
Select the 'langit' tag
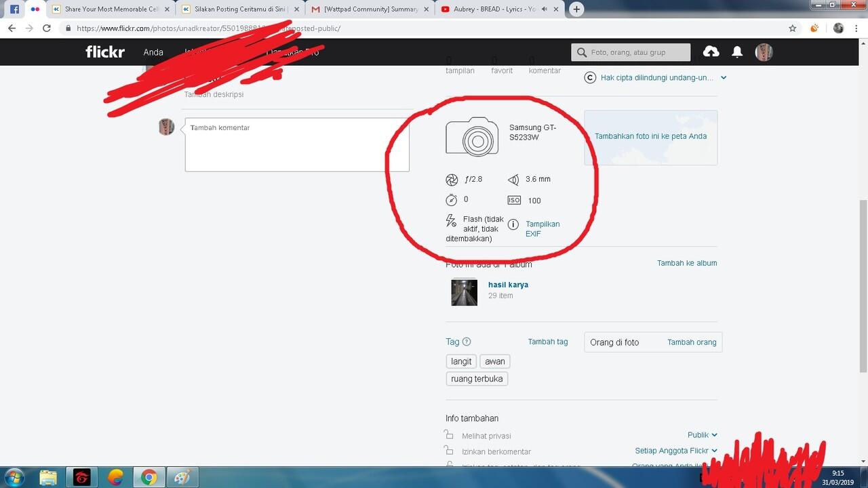pyautogui.click(x=460, y=361)
